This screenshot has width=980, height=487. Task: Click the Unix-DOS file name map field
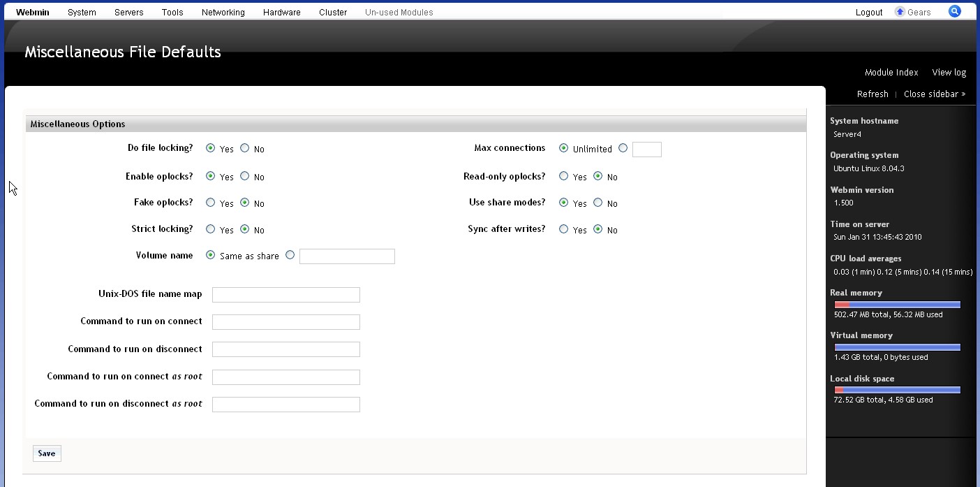tap(285, 295)
